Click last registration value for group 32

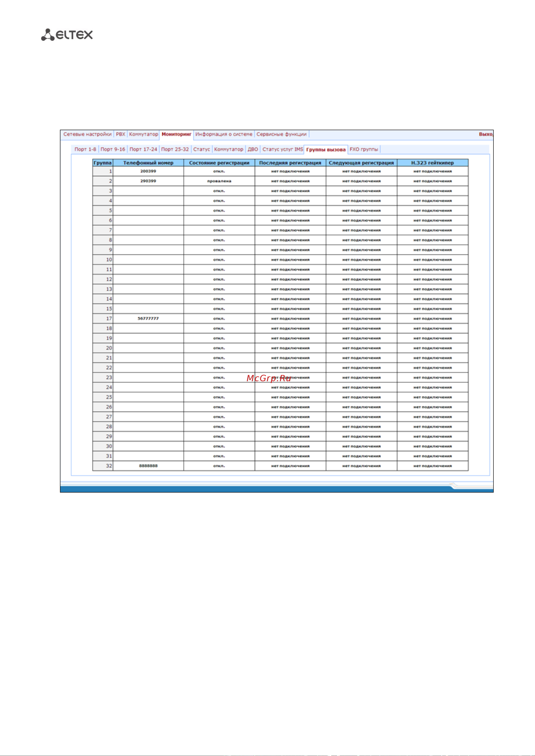(x=290, y=466)
